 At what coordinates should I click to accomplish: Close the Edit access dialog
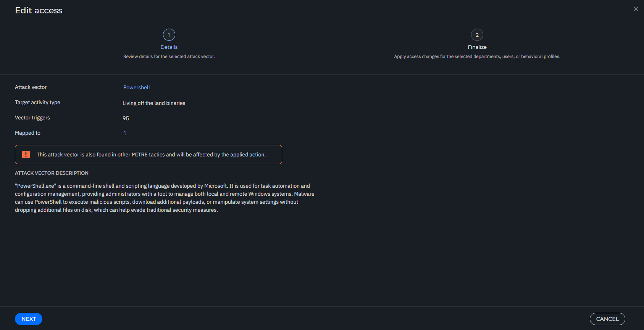pos(636,9)
